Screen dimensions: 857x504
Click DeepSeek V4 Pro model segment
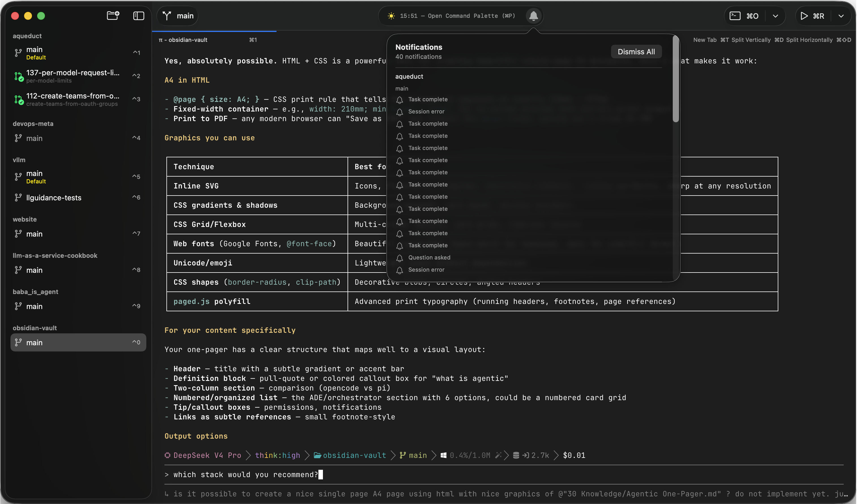[207, 455]
